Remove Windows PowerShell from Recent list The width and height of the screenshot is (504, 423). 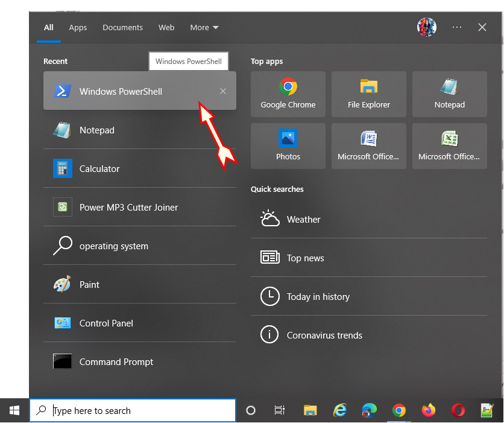click(223, 91)
